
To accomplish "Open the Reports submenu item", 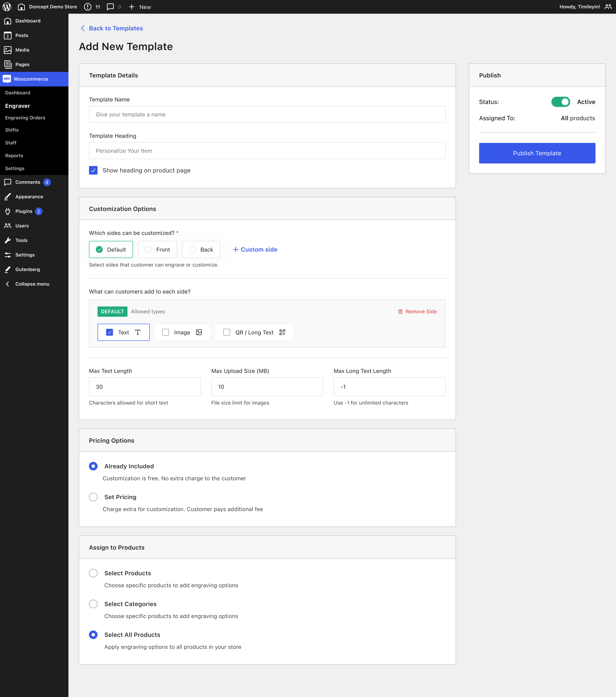I will tap(14, 155).
